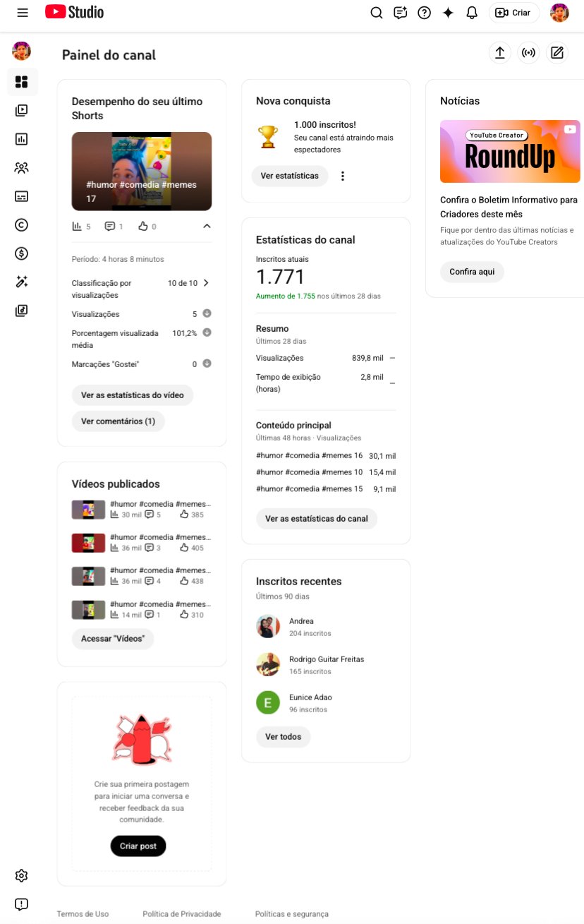Open the Community people icon in the sidebar
Screen dimensions: 584x924
click(x=21, y=168)
